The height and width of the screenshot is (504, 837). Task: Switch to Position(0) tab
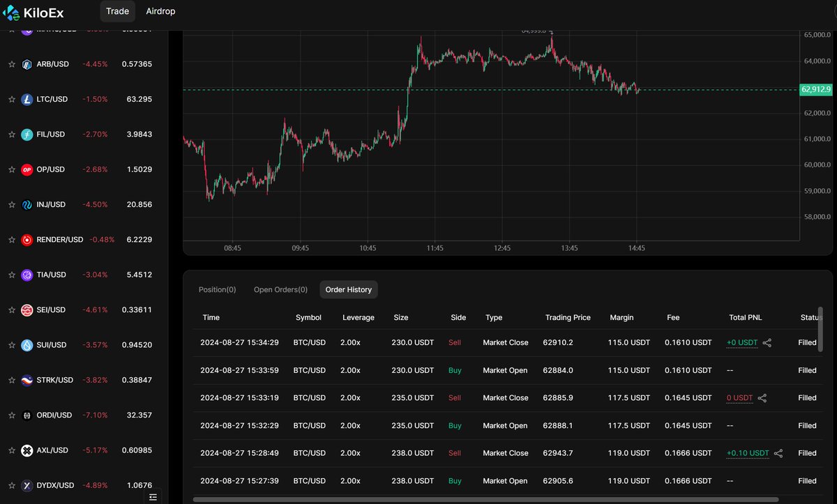(x=218, y=289)
